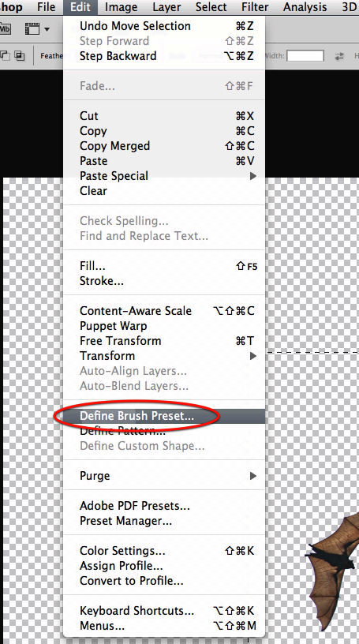Click the view extras filmstrip icon
The height and width of the screenshot is (644, 359).
(32, 29)
